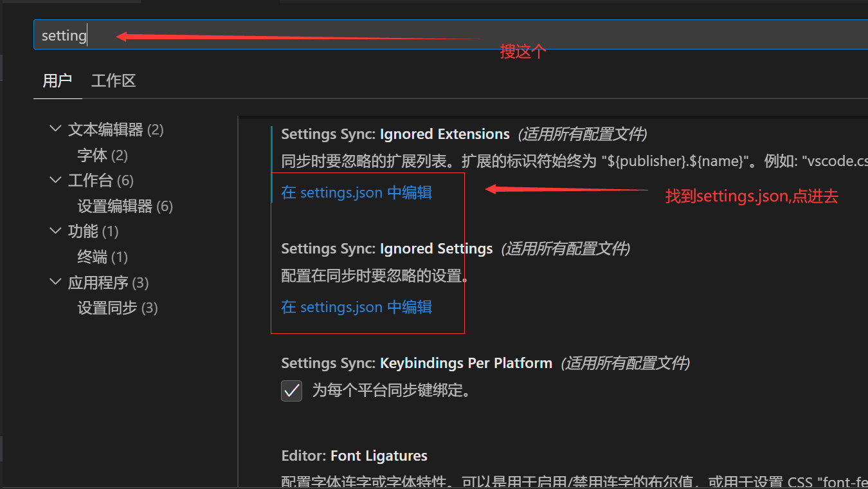Collapse the 工作台 tree chevron
The width and height of the screenshot is (868, 489).
tap(55, 180)
